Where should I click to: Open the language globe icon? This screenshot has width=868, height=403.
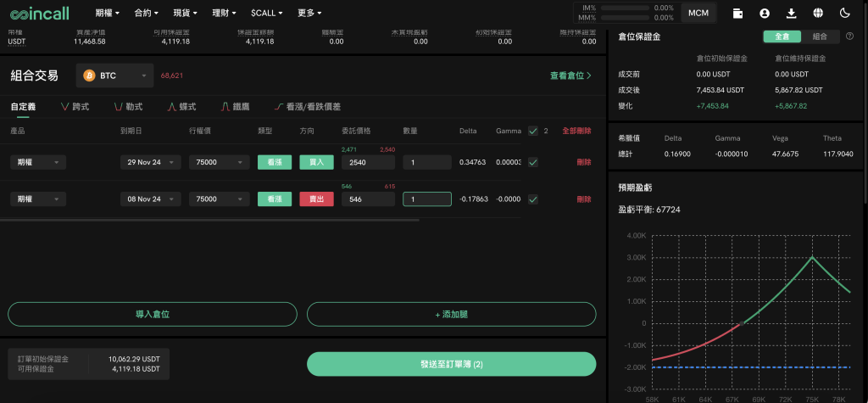818,13
